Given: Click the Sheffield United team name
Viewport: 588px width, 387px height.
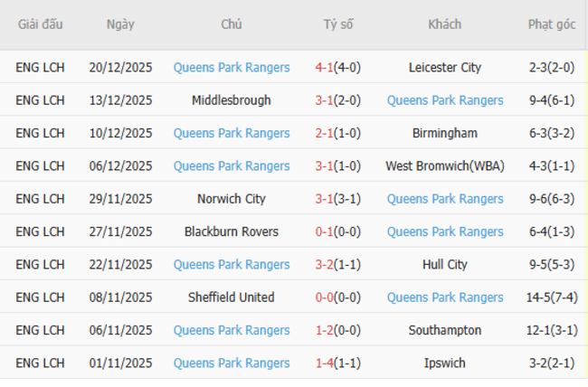Looking at the screenshot, I should tap(231, 297).
